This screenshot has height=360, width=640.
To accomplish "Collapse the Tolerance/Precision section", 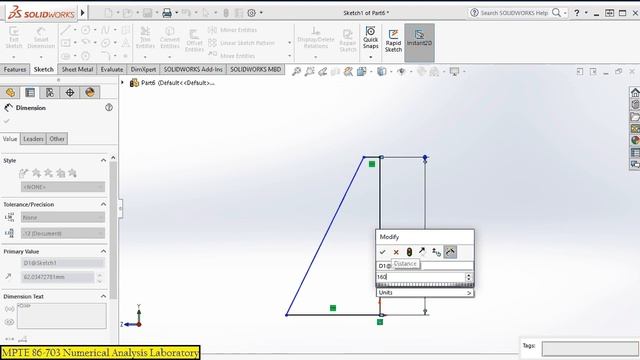I will [103, 204].
